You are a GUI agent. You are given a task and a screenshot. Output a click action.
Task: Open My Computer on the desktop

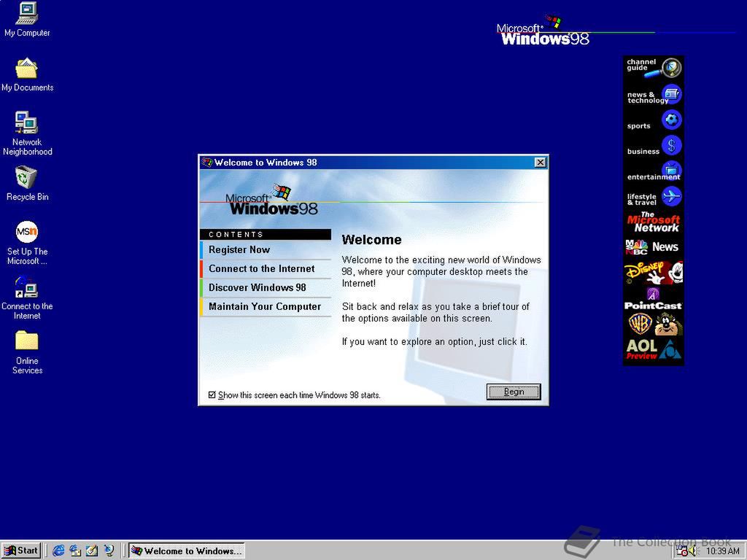coord(26,16)
